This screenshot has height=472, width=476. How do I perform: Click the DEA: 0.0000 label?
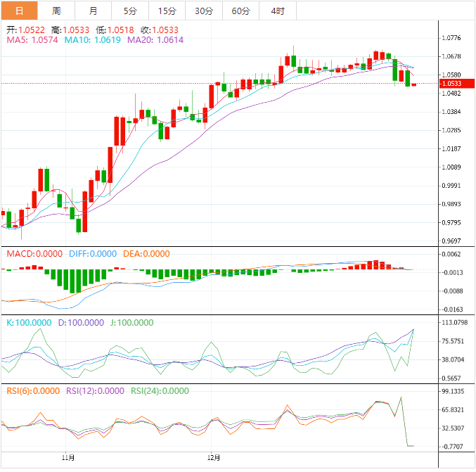146,254
